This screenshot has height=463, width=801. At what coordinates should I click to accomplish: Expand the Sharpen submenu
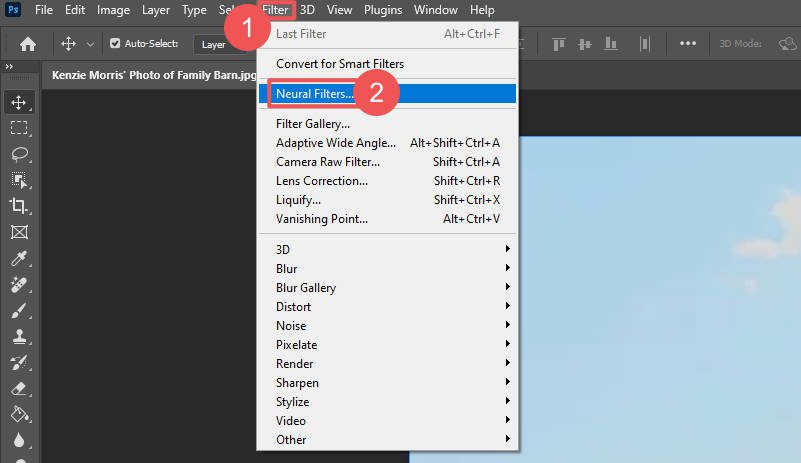click(x=387, y=382)
